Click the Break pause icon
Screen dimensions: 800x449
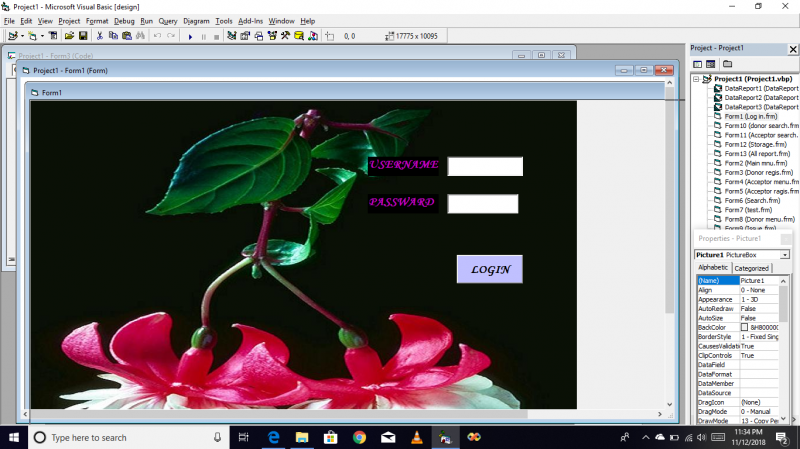[204, 36]
